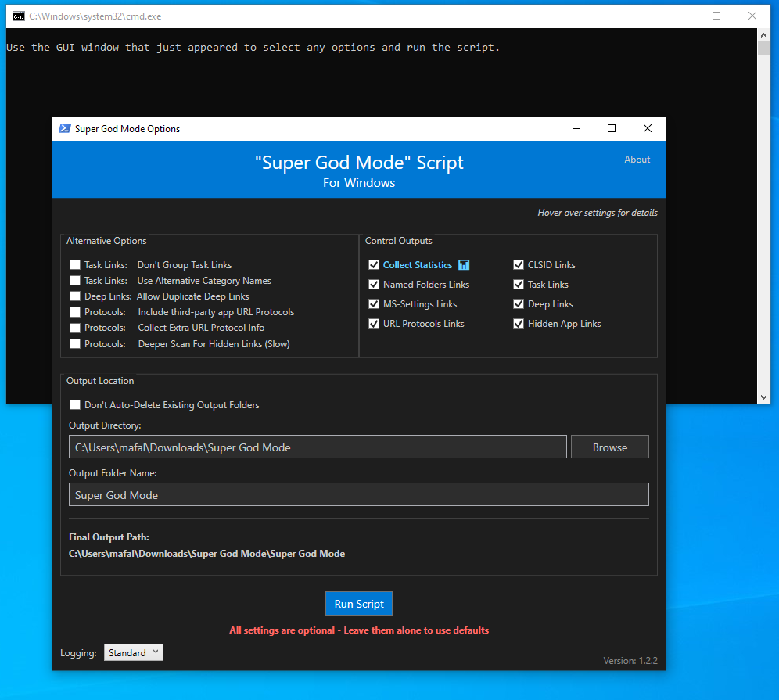Click the Output Directory: label

tap(105, 425)
